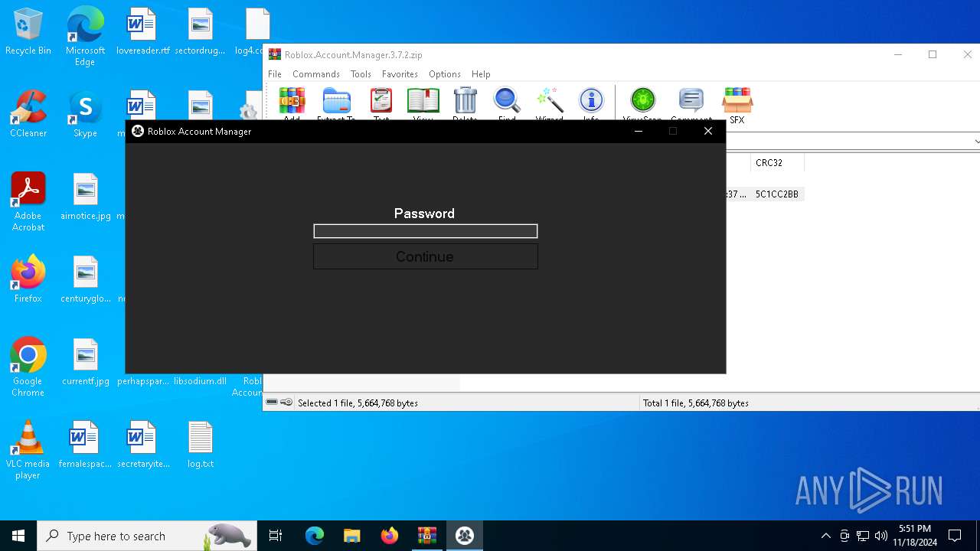This screenshot has width=980, height=551.
Task: Open the Windows Start menu
Action: (x=18, y=536)
